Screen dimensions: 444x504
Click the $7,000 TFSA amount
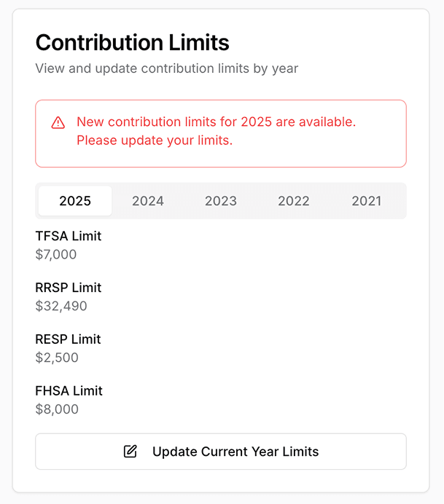click(x=56, y=255)
